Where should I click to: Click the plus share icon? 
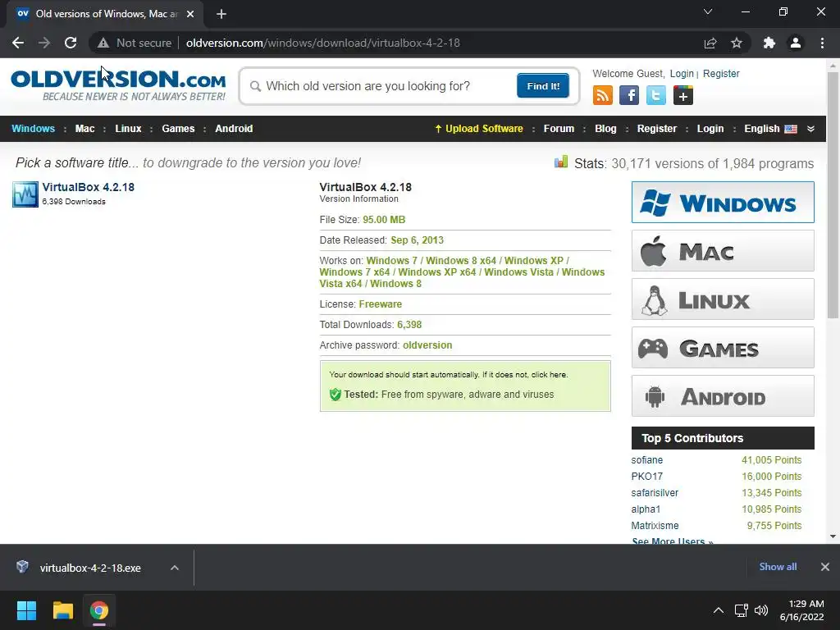(683, 95)
